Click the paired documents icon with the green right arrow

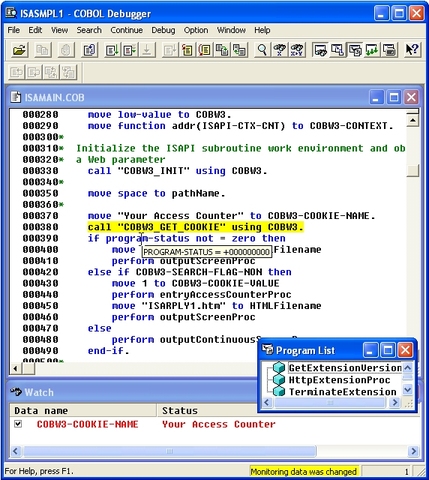click(222, 50)
